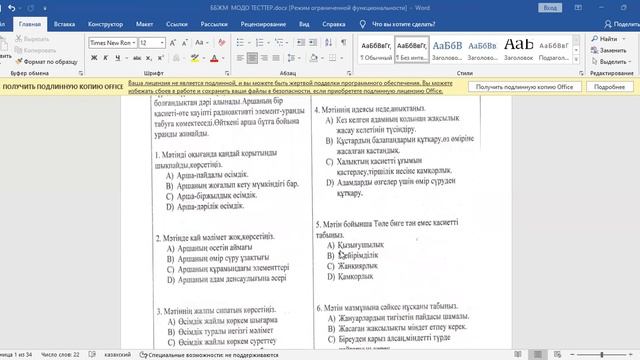Click the multilevel list icon
Screen dimensions: 640x360
[x=279, y=42]
